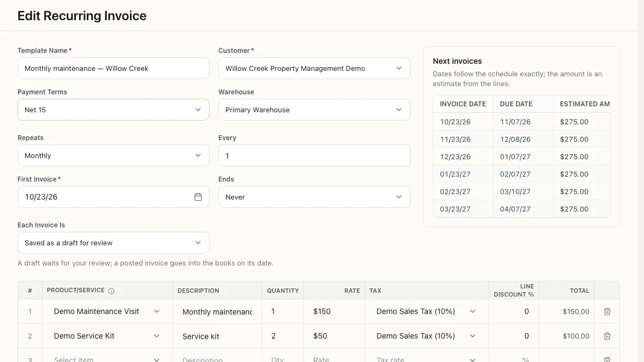The image size is (644, 362).
Task: Change product on Demo Maintenance Visit row
Action: tap(107, 311)
